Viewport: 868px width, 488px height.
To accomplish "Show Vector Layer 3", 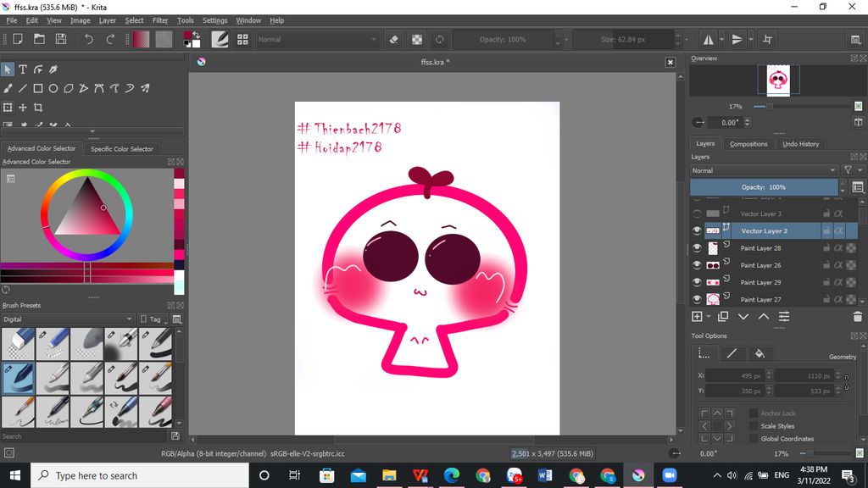I will coord(697,213).
